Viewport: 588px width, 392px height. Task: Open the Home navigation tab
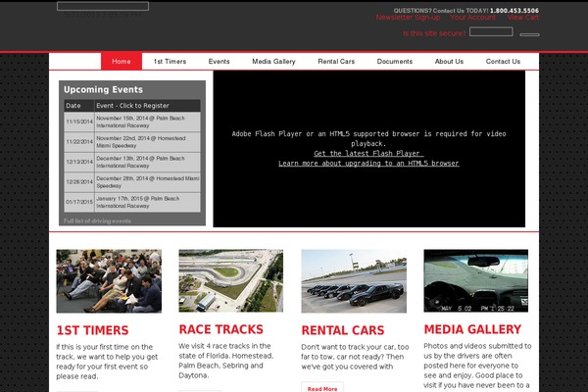pyautogui.click(x=122, y=61)
